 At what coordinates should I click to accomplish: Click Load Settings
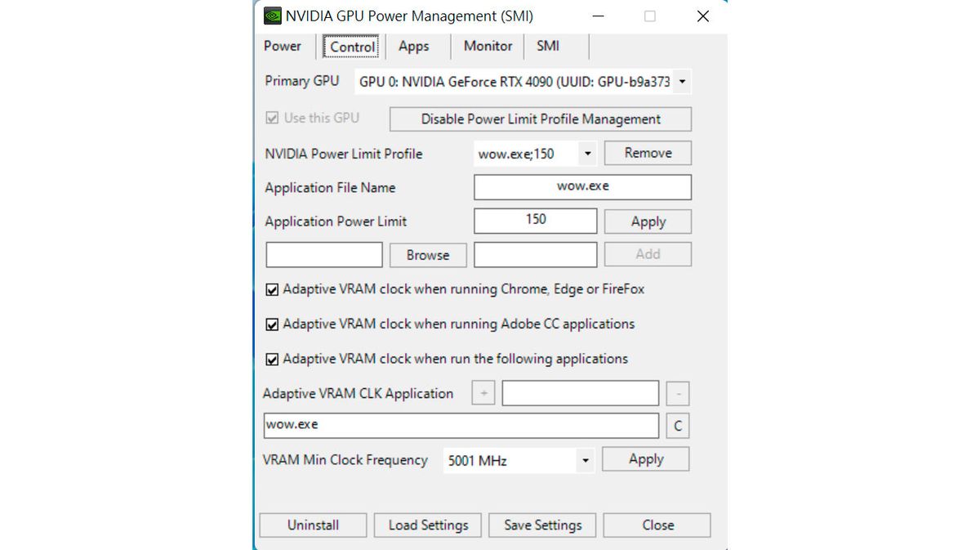pos(428,525)
